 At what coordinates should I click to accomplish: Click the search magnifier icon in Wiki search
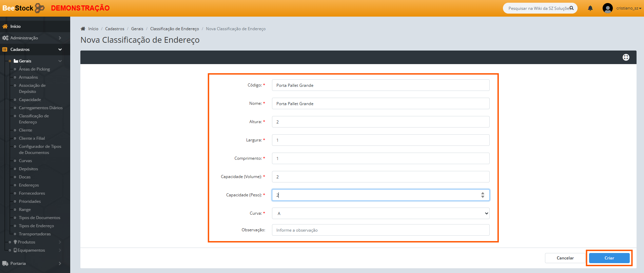pos(571,8)
